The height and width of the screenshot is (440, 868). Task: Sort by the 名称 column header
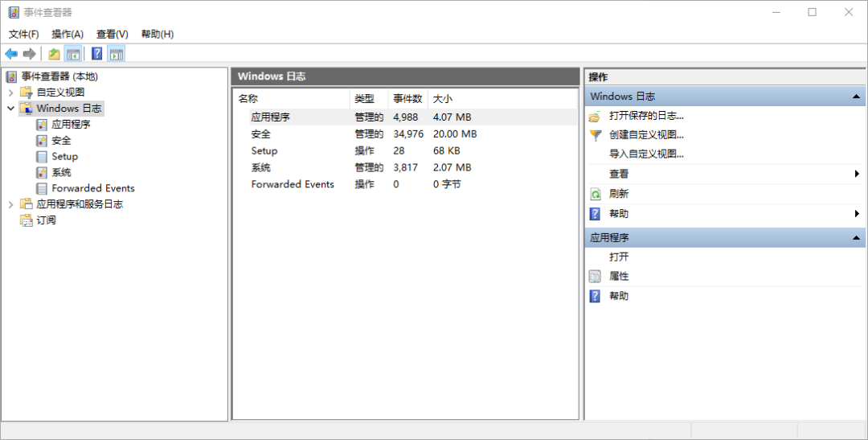[x=292, y=99]
